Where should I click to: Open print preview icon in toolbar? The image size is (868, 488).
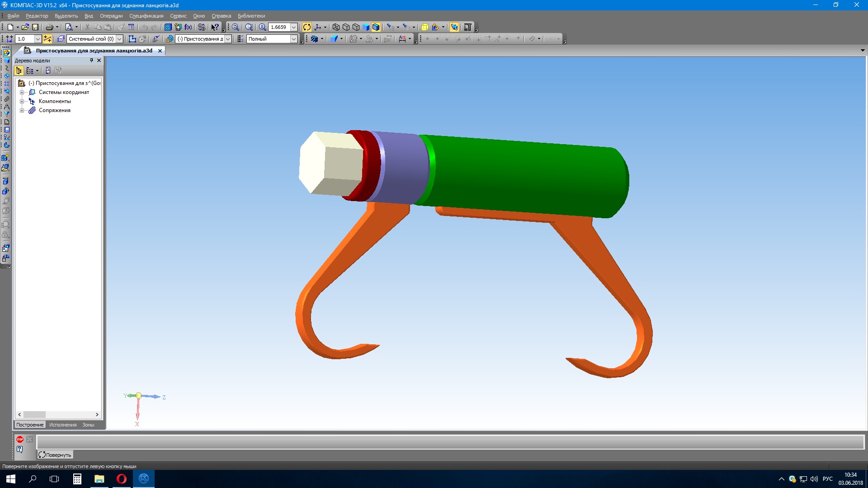(69, 27)
